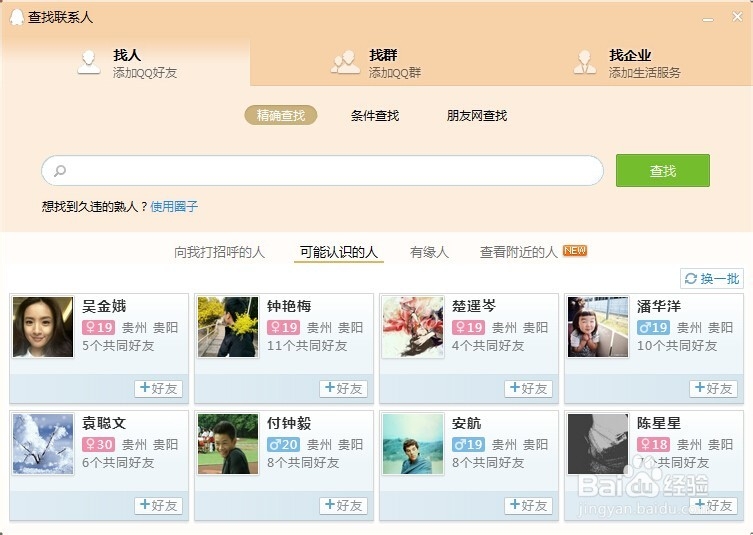Click male age badge of 潘华洋
The width and height of the screenshot is (753, 535).
[653, 328]
